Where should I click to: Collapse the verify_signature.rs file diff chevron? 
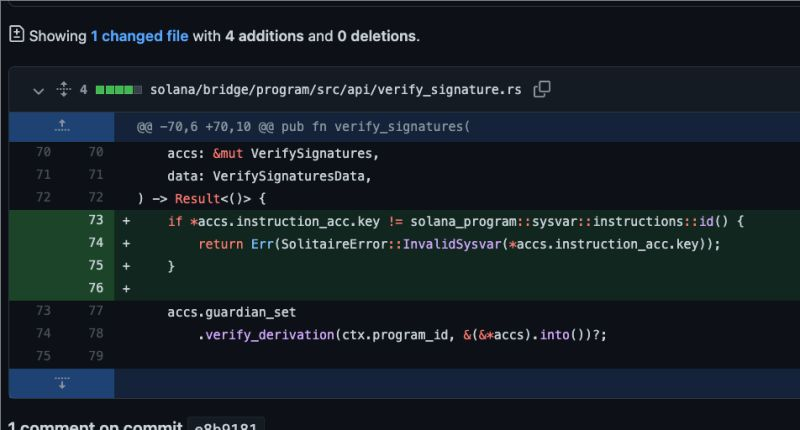[38, 91]
